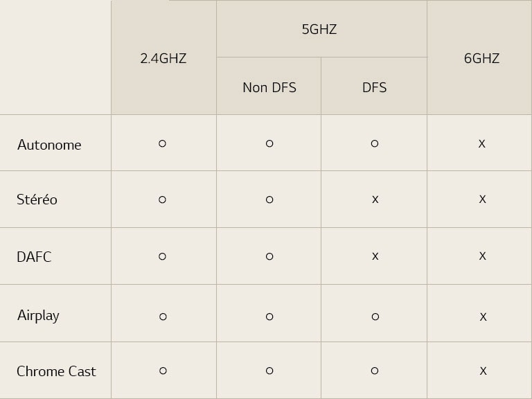Click the DFS sub-header cell
The height and width of the screenshot is (399, 532).
coord(374,87)
